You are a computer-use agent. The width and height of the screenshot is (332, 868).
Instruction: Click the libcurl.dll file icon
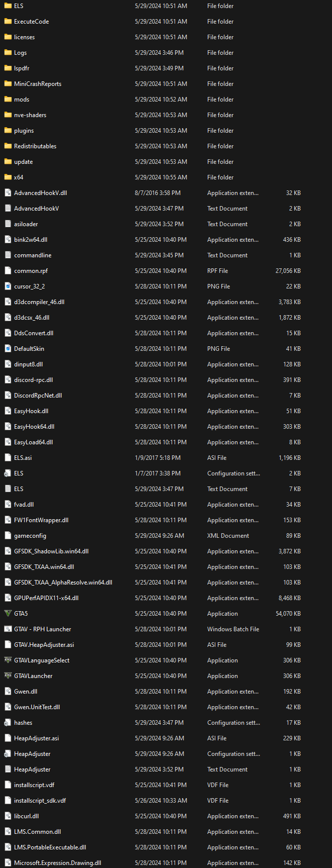8,816
